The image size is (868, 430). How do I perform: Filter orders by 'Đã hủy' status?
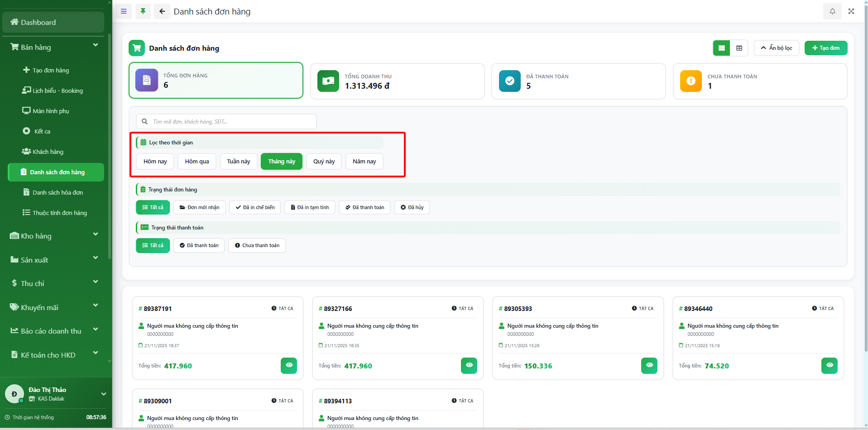tap(412, 207)
